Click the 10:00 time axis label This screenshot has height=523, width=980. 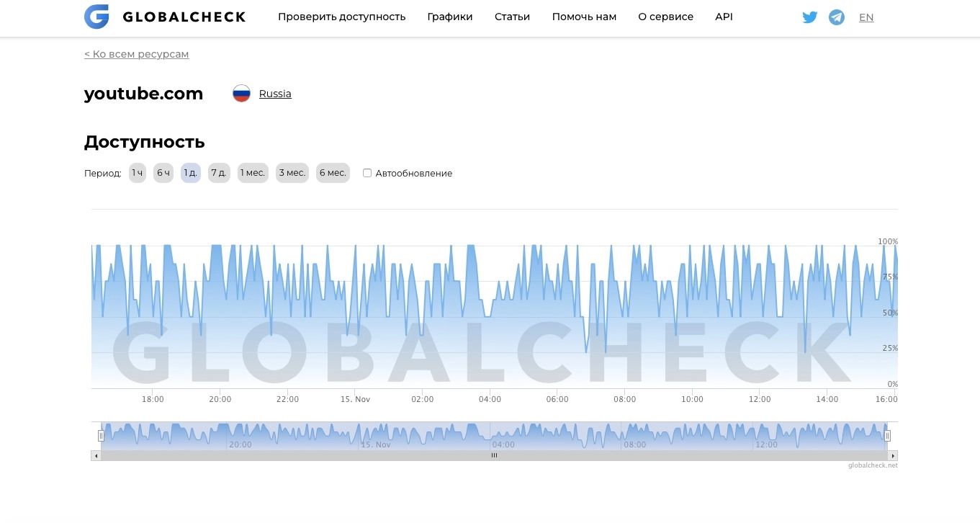692,399
